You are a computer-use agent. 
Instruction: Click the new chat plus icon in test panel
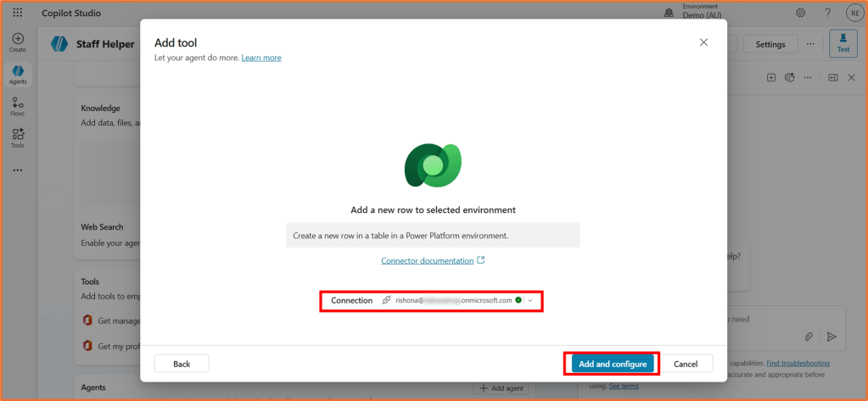click(x=771, y=78)
